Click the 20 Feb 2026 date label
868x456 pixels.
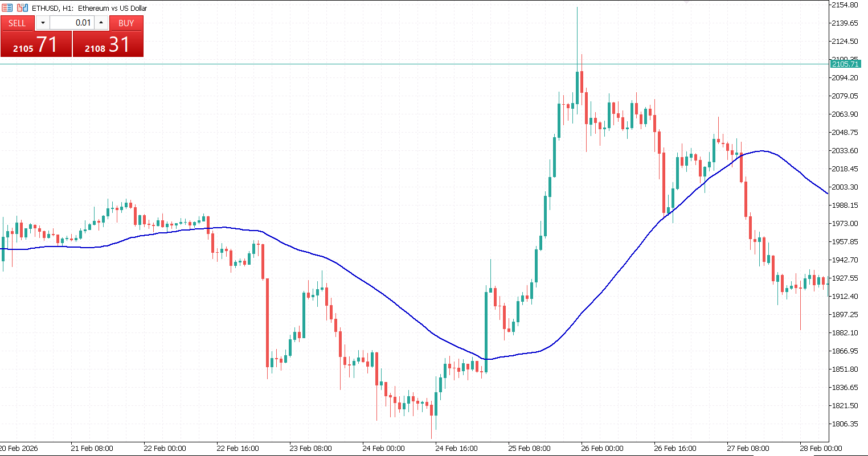coord(19,448)
